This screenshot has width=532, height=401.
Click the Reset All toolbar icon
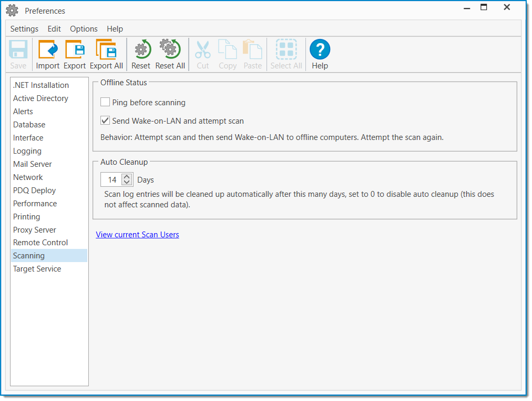pyautogui.click(x=170, y=49)
